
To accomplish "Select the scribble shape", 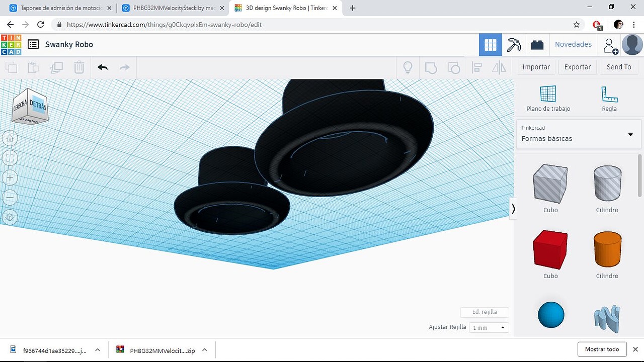I will tap(607, 320).
